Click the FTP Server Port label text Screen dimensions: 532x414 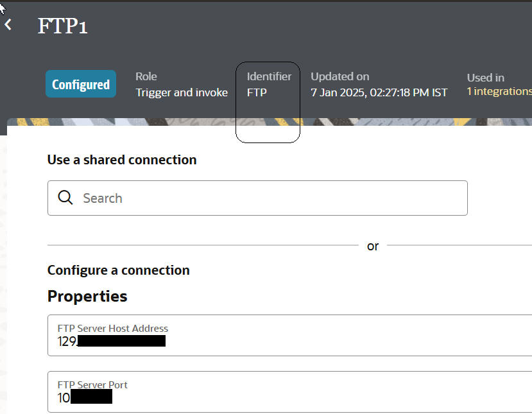(92, 385)
